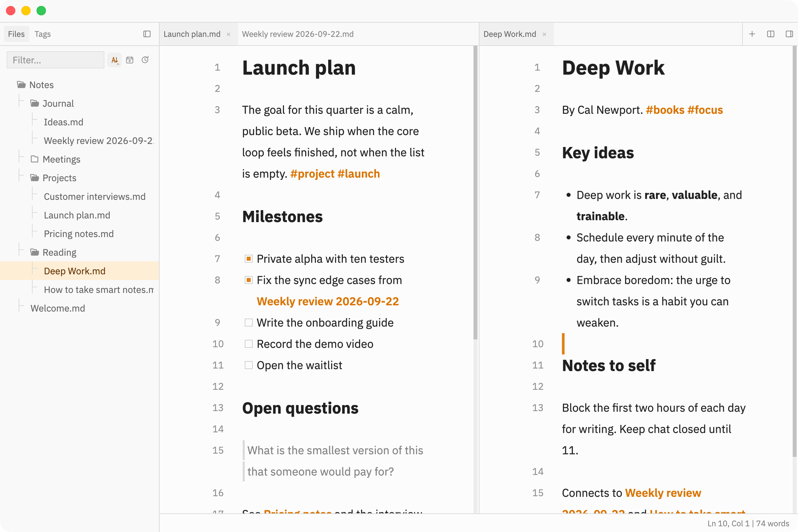Select Deep Work.md in the file tree
The height and width of the screenshot is (532, 798).
pyautogui.click(x=79, y=271)
